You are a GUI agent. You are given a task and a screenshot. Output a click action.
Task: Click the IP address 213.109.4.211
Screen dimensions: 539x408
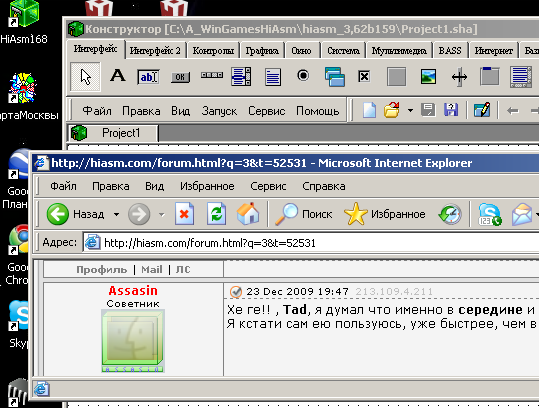(x=394, y=292)
